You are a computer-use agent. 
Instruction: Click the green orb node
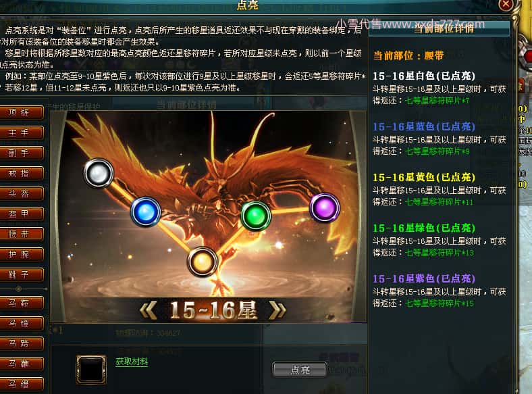(x=255, y=216)
